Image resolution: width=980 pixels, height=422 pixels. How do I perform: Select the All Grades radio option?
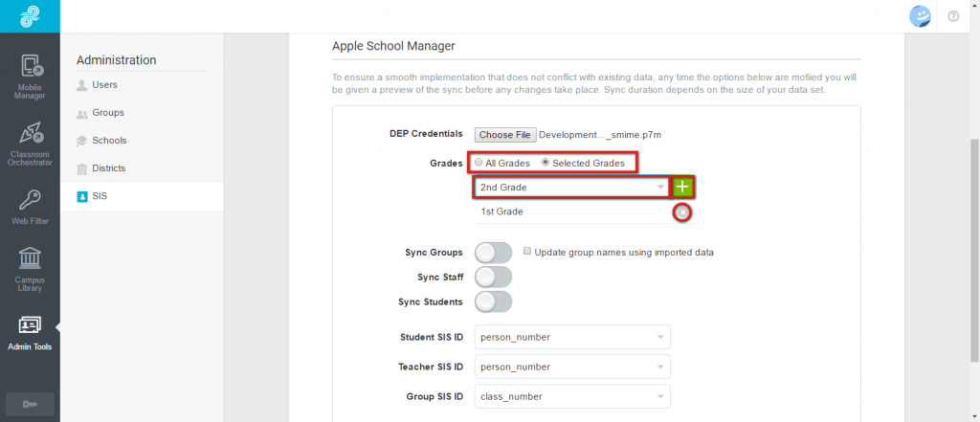(x=479, y=163)
